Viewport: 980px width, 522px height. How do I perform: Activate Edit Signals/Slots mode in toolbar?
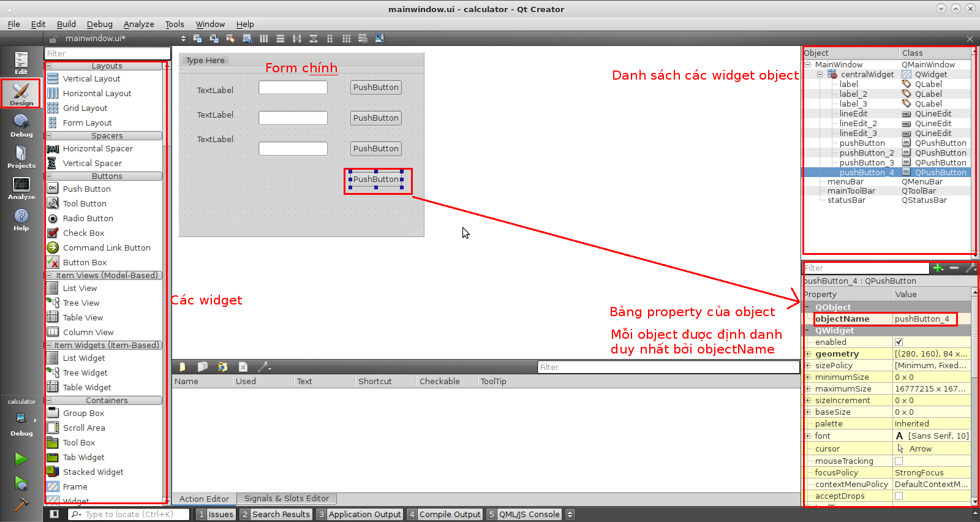(x=214, y=39)
